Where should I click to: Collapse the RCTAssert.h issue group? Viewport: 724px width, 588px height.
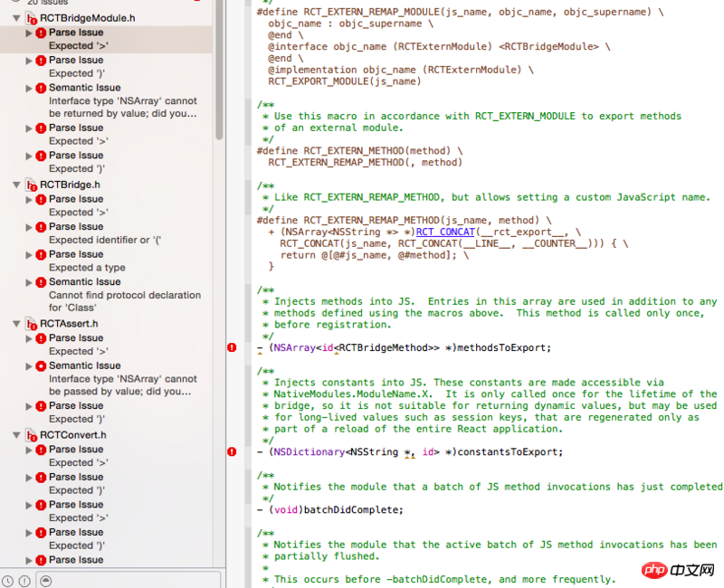17,324
